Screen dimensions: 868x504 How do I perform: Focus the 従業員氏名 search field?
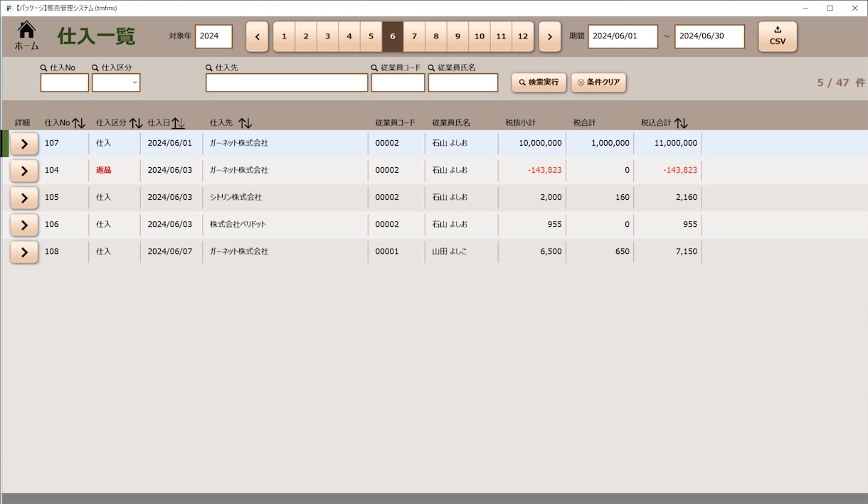[x=463, y=82]
